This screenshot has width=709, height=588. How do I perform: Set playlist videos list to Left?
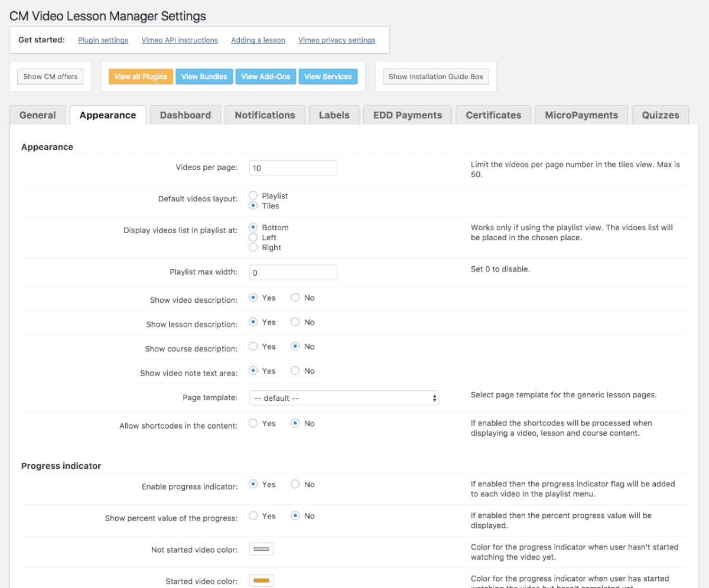coord(253,237)
